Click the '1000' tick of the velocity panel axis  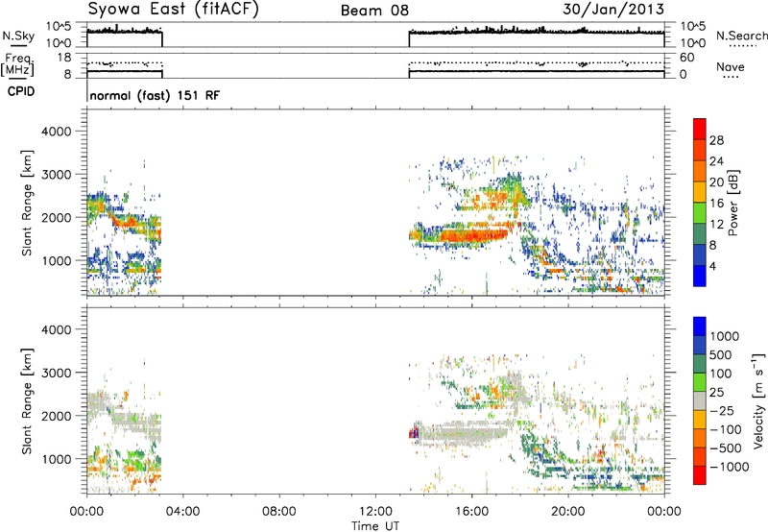(x=57, y=459)
